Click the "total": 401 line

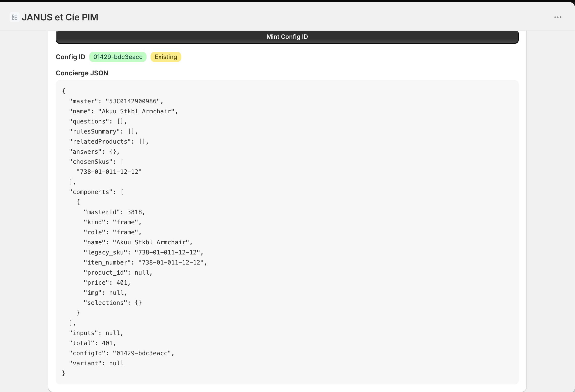click(x=93, y=343)
